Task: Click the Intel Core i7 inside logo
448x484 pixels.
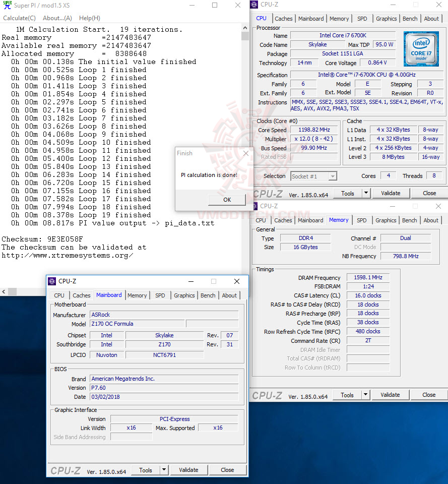Action: [x=421, y=49]
